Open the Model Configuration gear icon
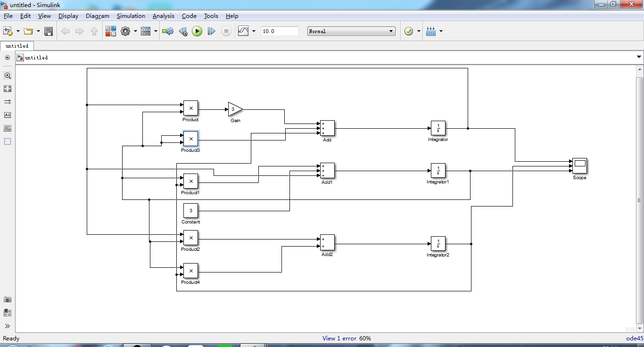The height and width of the screenshot is (347, 644). click(125, 31)
